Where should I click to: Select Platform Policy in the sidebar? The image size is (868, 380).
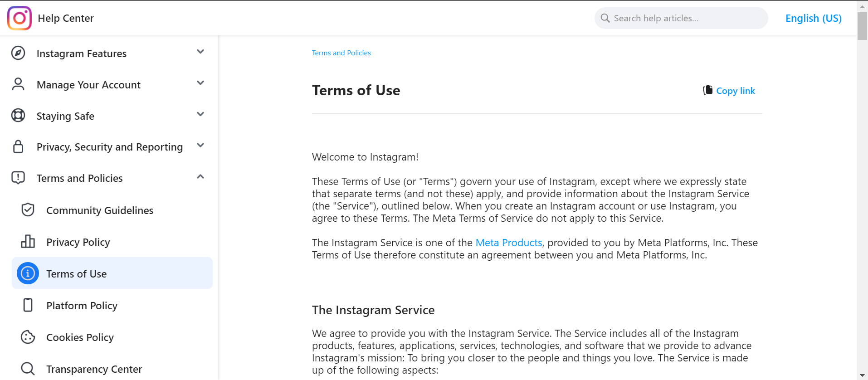pos(82,306)
